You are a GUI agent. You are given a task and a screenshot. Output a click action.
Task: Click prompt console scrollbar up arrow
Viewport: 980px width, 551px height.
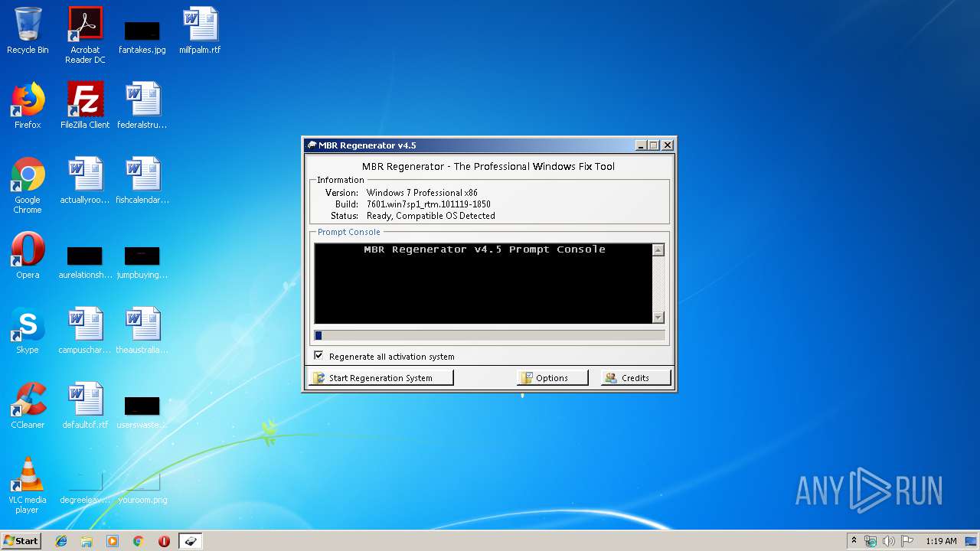click(x=658, y=250)
